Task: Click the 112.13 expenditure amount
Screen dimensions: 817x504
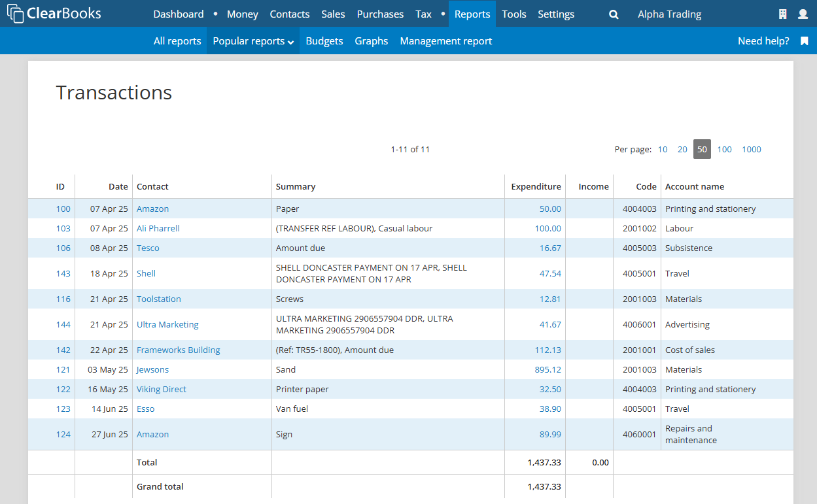Action: (x=548, y=350)
